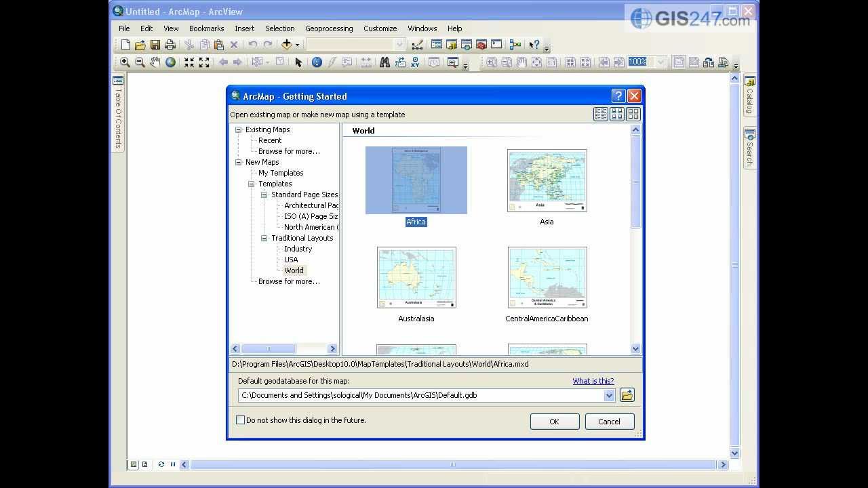Select the Zoom Out magnifier tool
The image size is (868, 488).
point(140,62)
